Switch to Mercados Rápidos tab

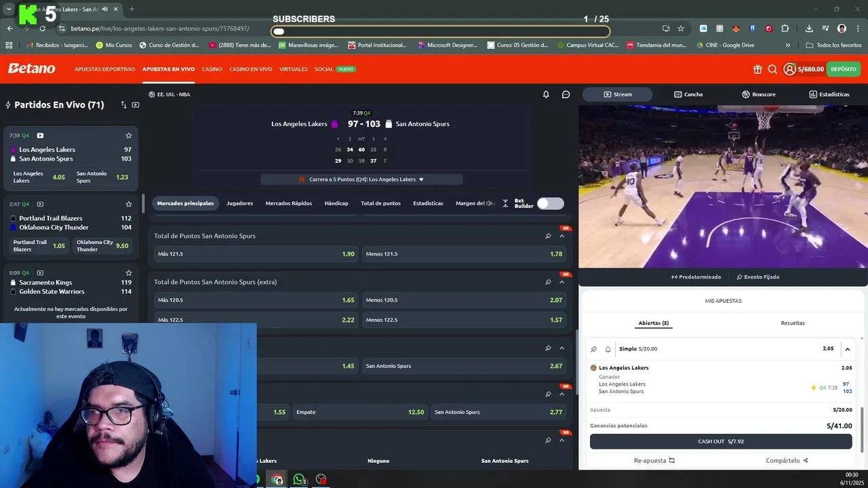[x=289, y=203]
